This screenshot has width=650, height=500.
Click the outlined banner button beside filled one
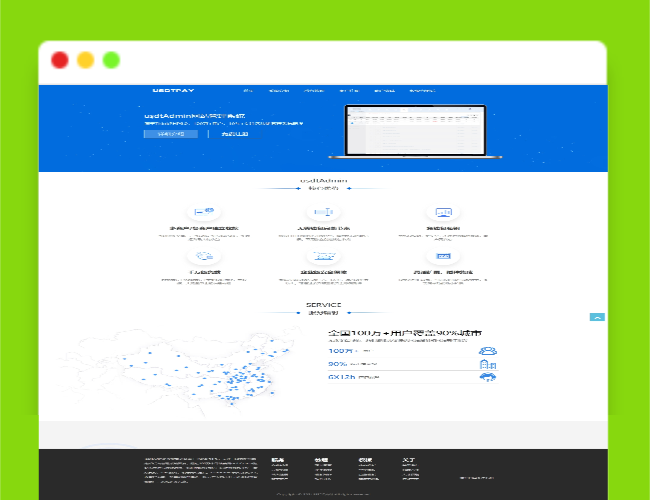point(235,134)
